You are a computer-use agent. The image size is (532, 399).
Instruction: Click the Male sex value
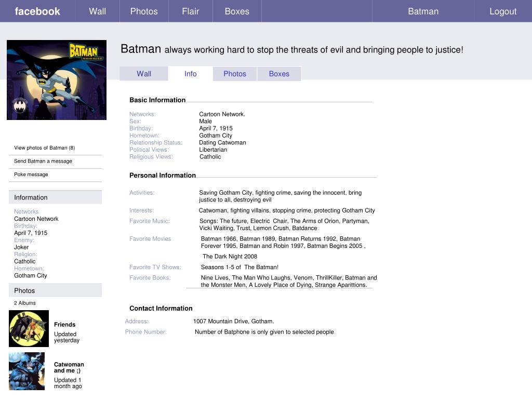pos(205,121)
